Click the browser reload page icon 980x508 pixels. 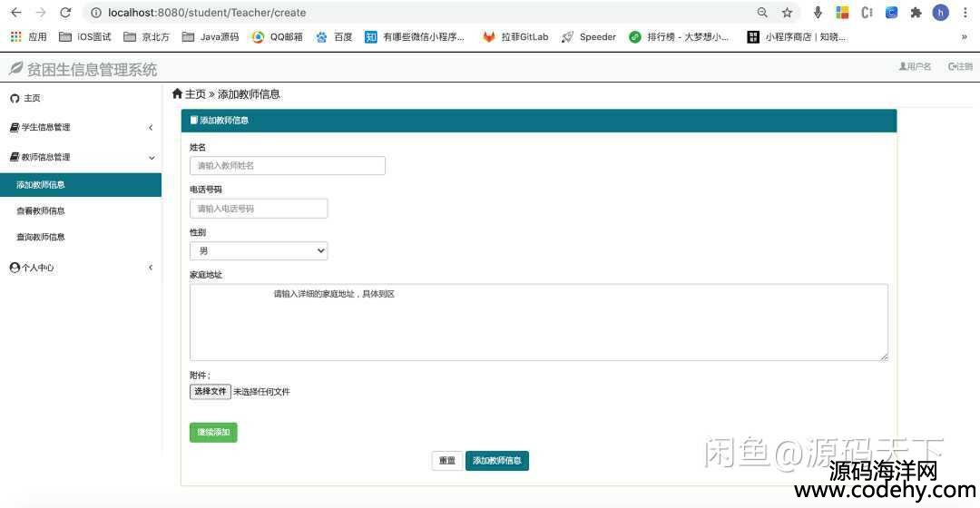[65, 13]
